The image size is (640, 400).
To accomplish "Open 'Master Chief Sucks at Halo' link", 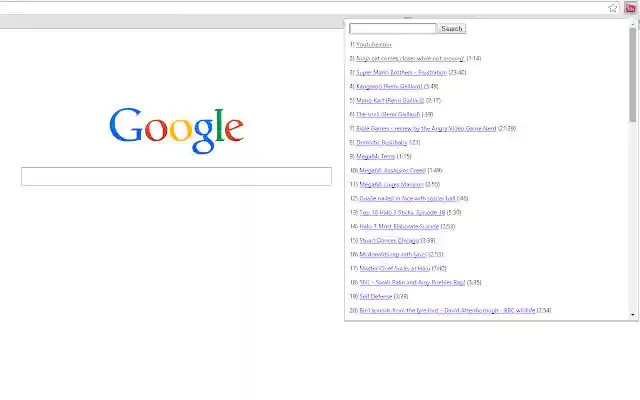I will (x=395, y=268).
